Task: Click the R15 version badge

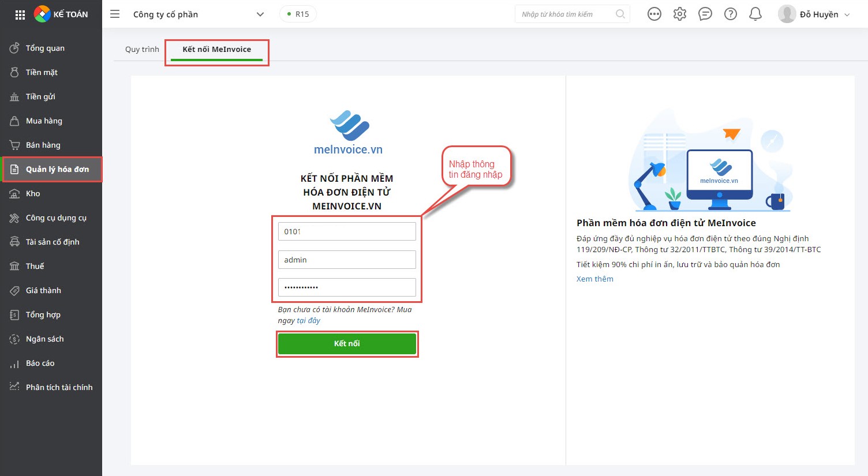Action: (x=298, y=14)
